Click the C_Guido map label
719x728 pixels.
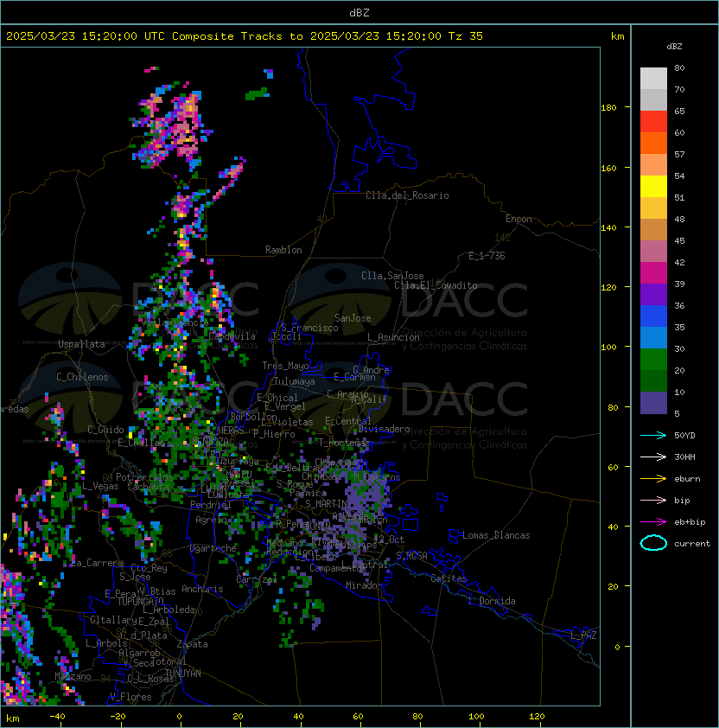105,430
